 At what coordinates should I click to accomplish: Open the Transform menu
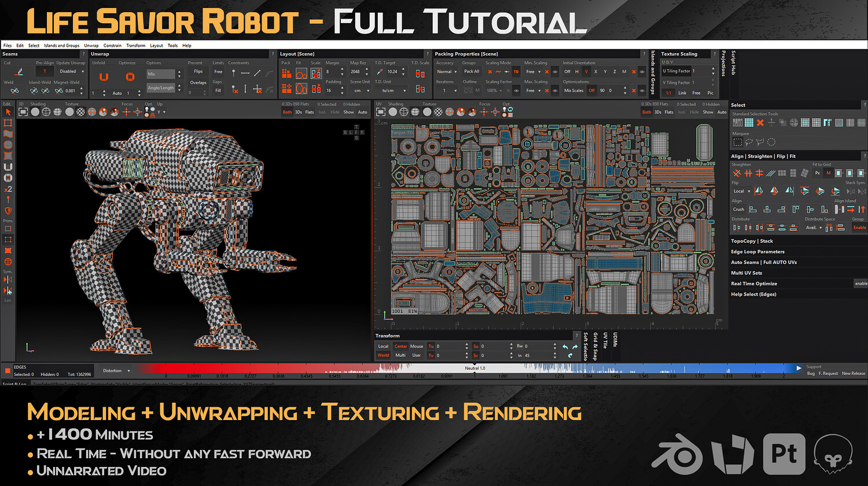(x=136, y=45)
